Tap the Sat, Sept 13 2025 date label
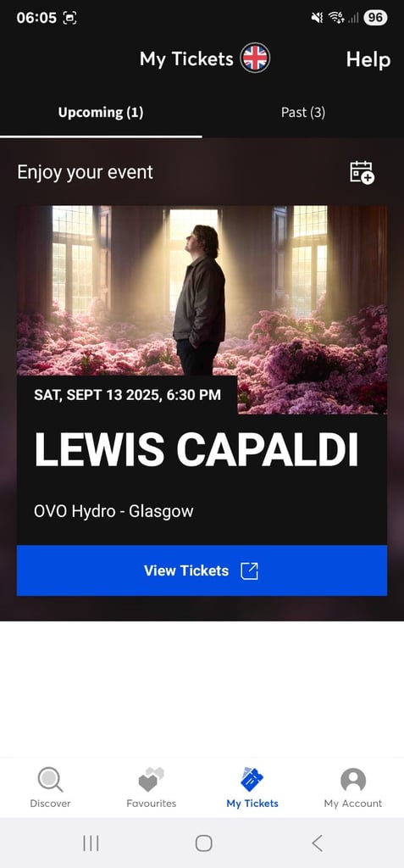Viewport: 404px width, 868px height. [x=127, y=395]
